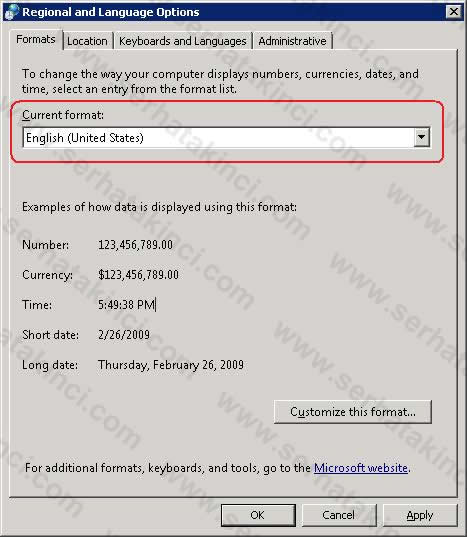The height and width of the screenshot is (537, 467).
Task: Click the Short date label
Action: click(x=50, y=335)
